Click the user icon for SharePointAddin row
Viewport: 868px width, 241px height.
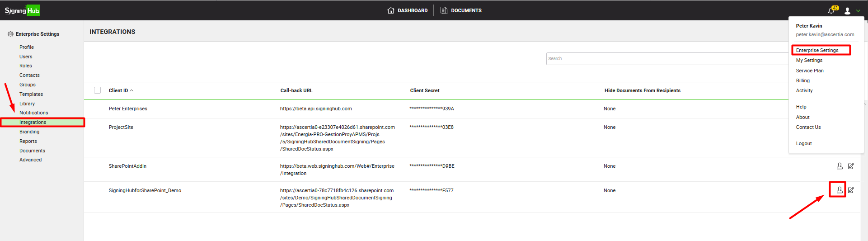pyautogui.click(x=839, y=166)
